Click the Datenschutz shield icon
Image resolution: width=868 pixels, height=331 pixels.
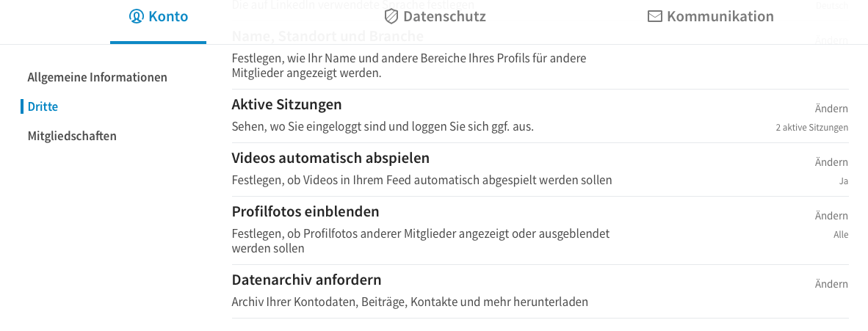391,17
